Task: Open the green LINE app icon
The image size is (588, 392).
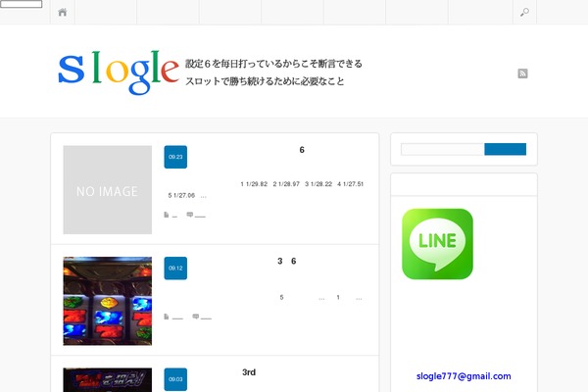Action: (x=437, y=244)
